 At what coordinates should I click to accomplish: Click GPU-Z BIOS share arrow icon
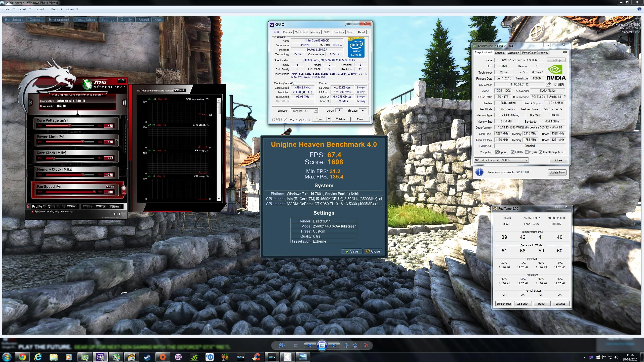[548, 84]
